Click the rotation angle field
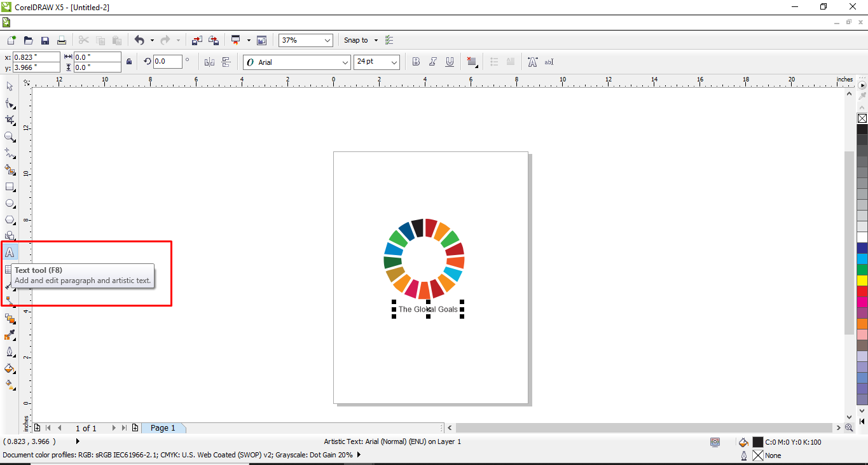Screen dimensions: 868x465 click(x=168, y=62)
